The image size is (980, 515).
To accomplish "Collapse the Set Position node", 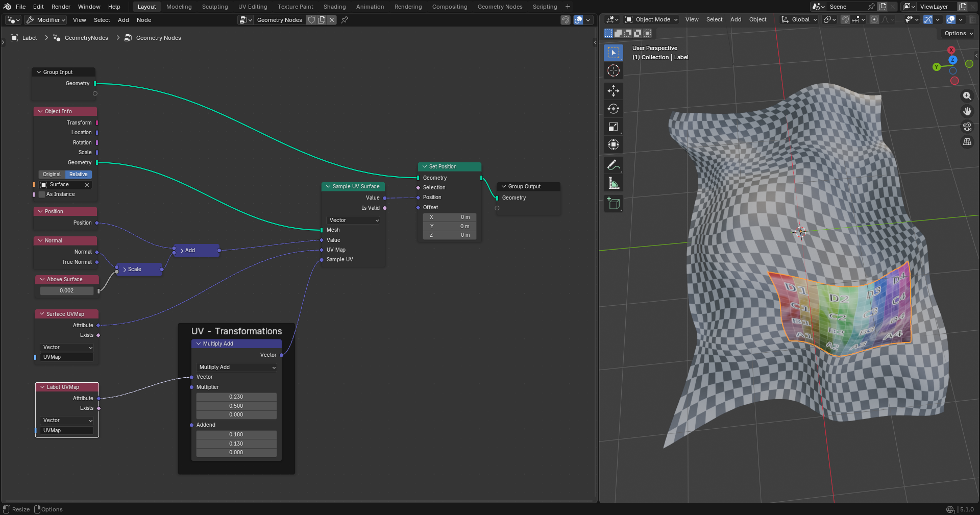I will tap(425, 167).
